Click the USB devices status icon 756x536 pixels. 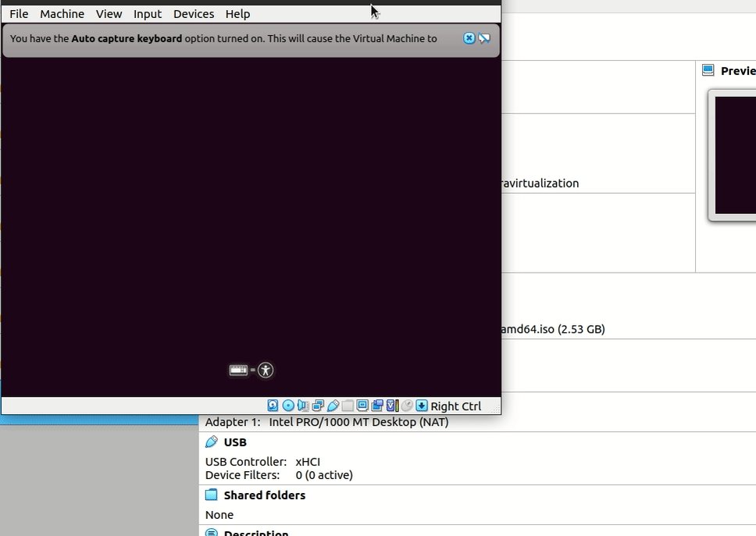coord(333,406)
